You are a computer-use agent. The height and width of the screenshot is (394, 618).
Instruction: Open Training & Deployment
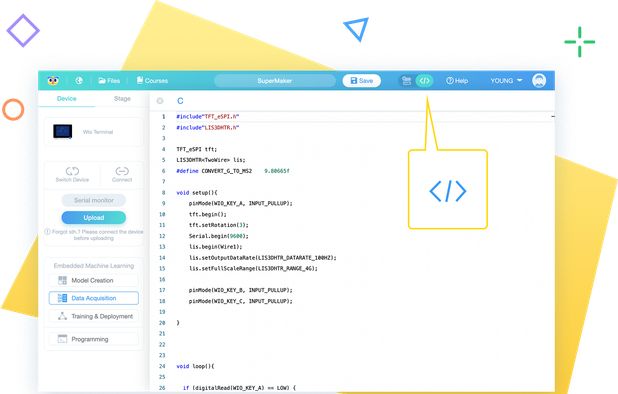point(93,316)
